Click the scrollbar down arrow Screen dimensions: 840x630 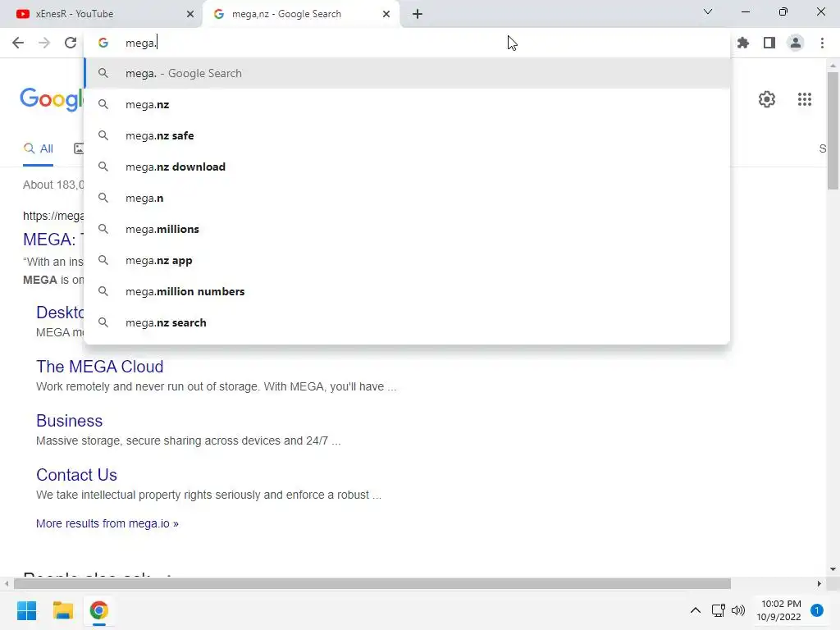tap(833, 569)
